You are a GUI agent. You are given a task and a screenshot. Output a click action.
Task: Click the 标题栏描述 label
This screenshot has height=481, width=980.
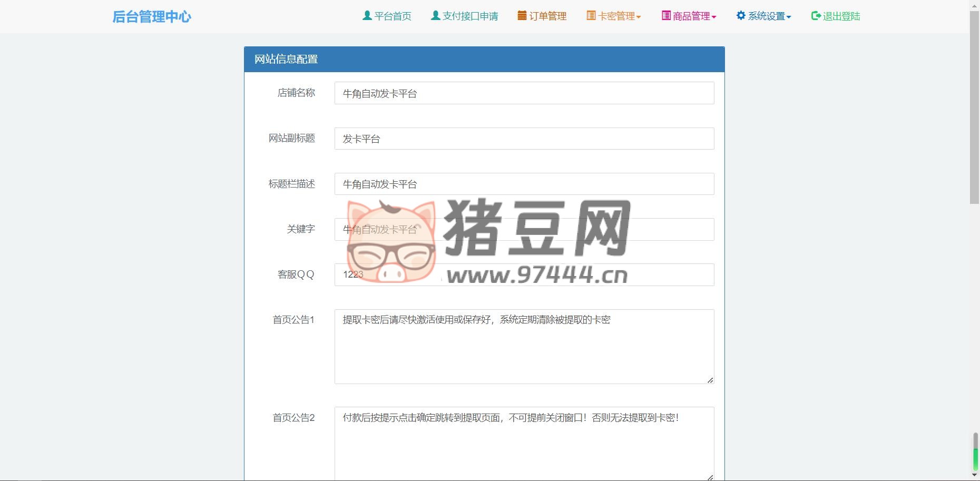pyautogui.click(x=292, y=184)
